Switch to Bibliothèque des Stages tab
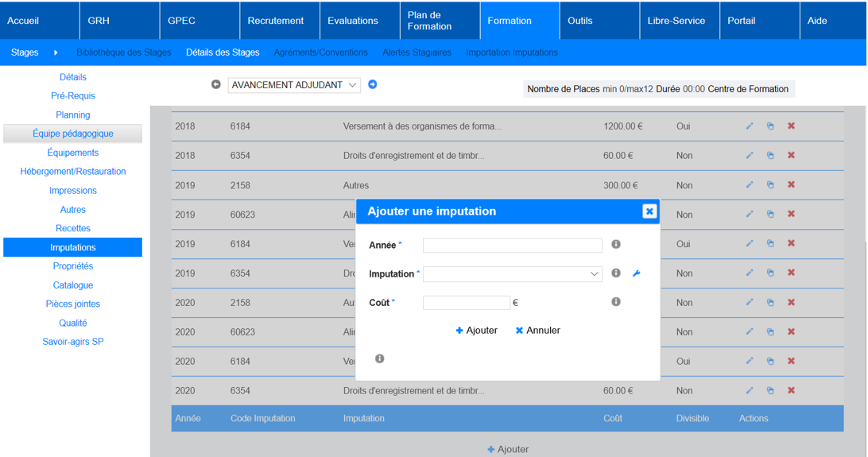The image size is (868, 457). pos(123,52)
